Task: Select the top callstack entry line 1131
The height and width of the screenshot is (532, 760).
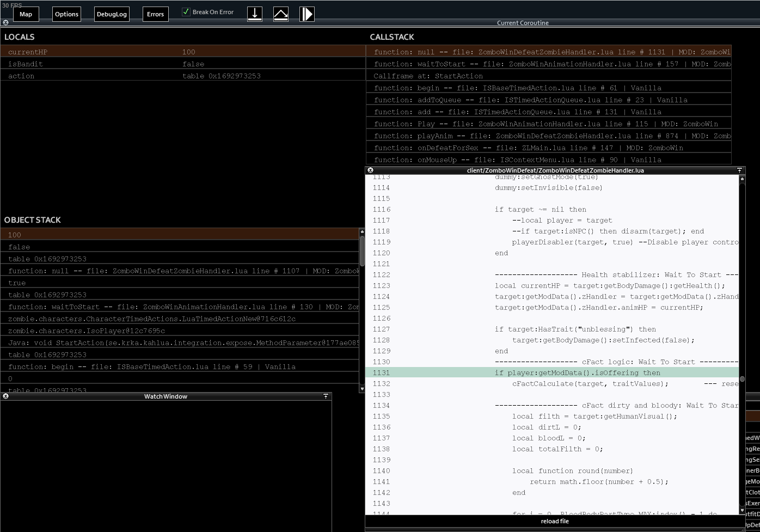Action: [549, 52]
